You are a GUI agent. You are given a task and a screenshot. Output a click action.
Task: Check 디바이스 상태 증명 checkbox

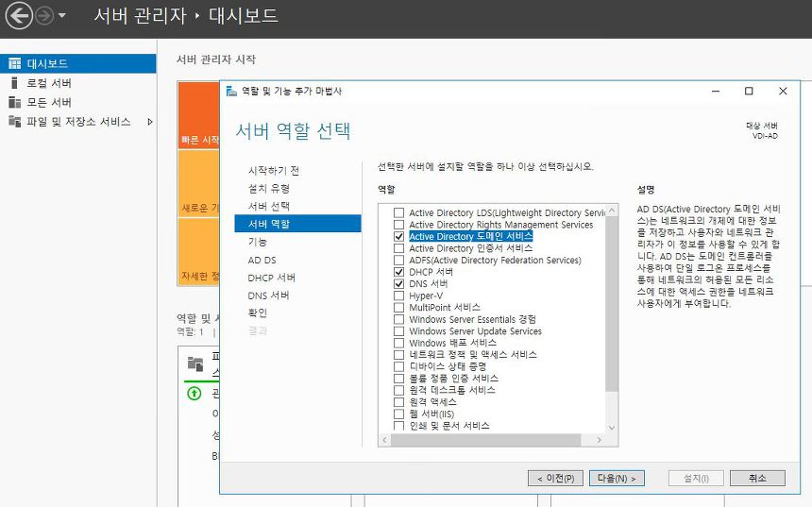398,366
